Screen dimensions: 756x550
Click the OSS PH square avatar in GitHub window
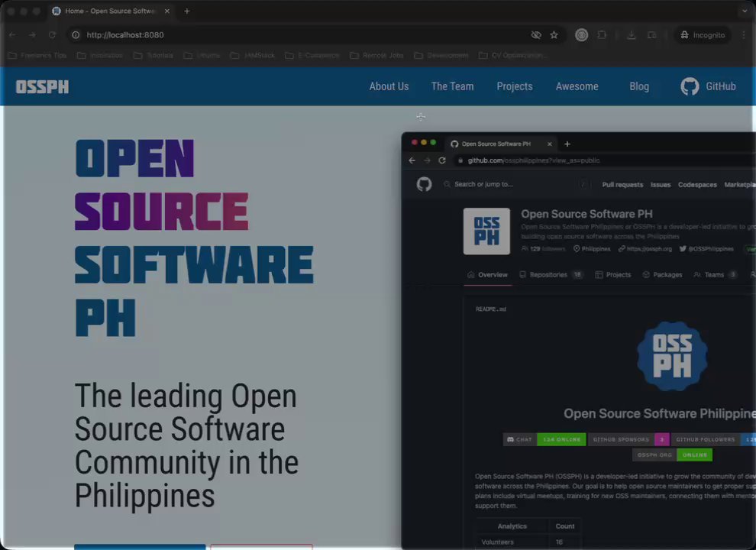pos(486,231)
